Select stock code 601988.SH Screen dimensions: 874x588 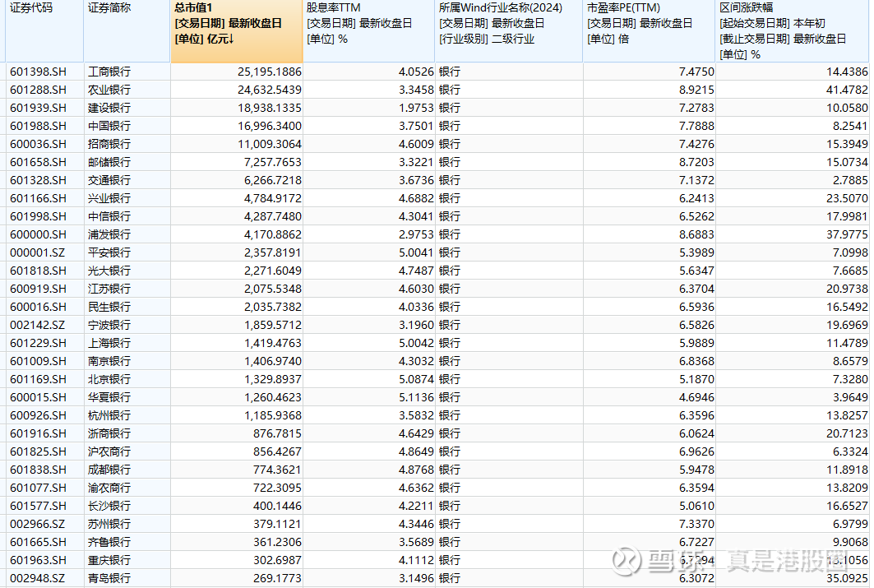(38, 126)
